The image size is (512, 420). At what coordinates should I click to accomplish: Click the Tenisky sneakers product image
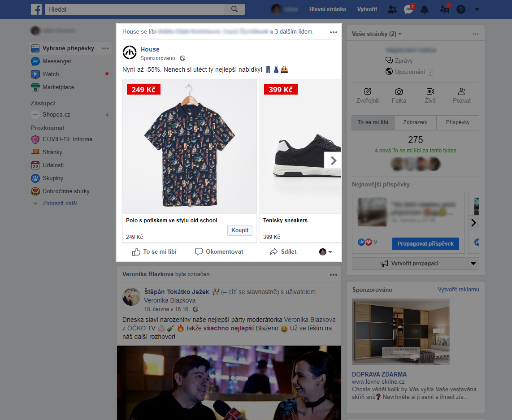[300, 146]
